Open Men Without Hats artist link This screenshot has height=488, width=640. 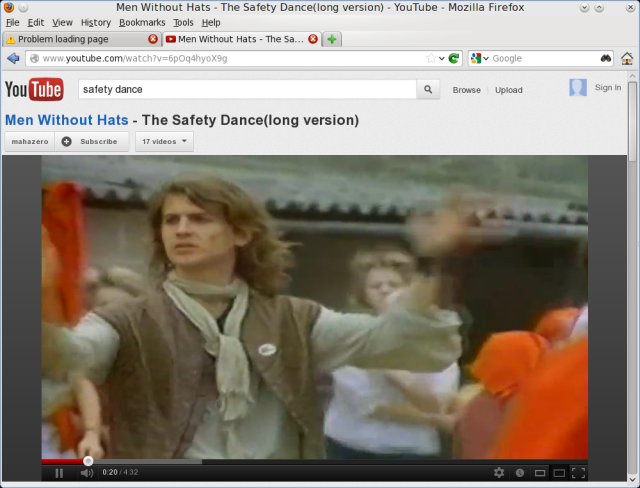pos(67,120)
